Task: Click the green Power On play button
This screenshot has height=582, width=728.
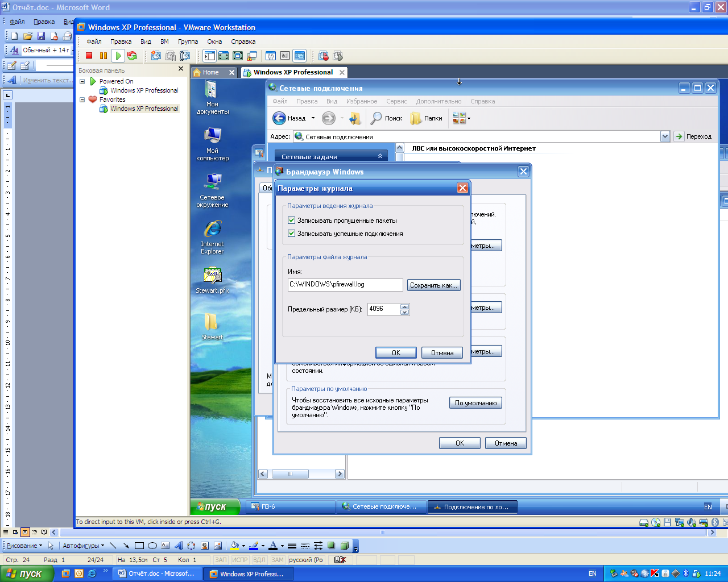Action: (118, 56)
